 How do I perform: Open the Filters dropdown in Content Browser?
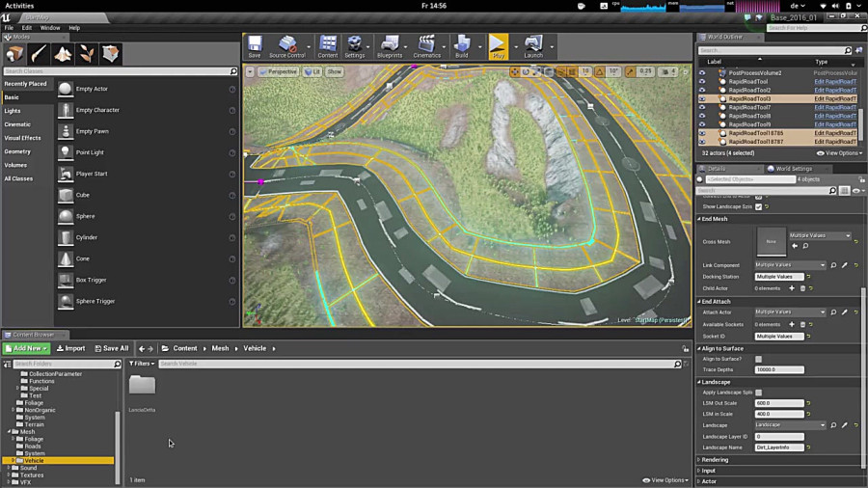(143, 364)
